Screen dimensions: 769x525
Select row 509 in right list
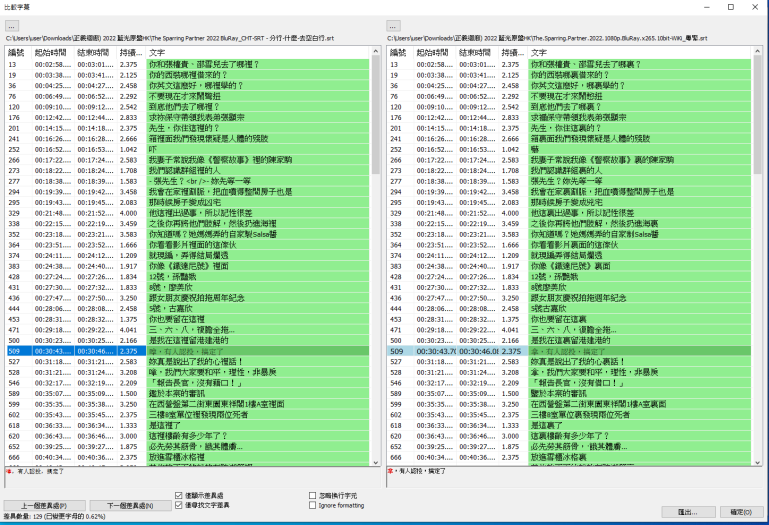click(570, 351)
